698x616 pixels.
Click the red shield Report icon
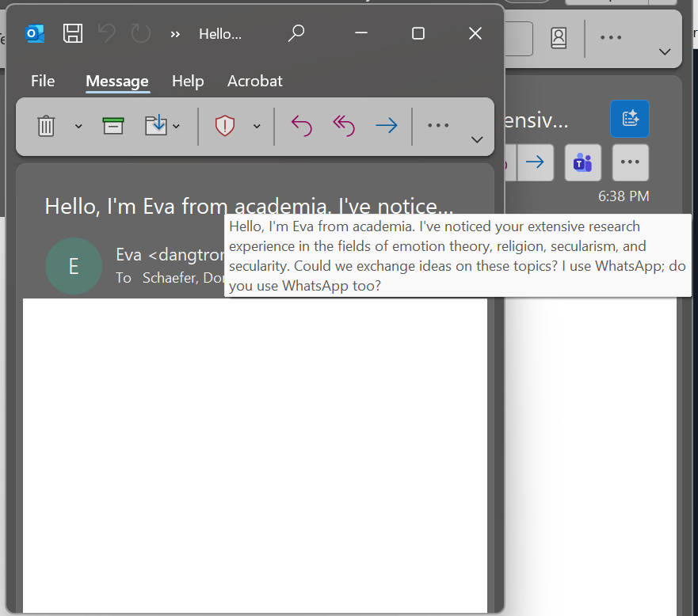(226, 126)
